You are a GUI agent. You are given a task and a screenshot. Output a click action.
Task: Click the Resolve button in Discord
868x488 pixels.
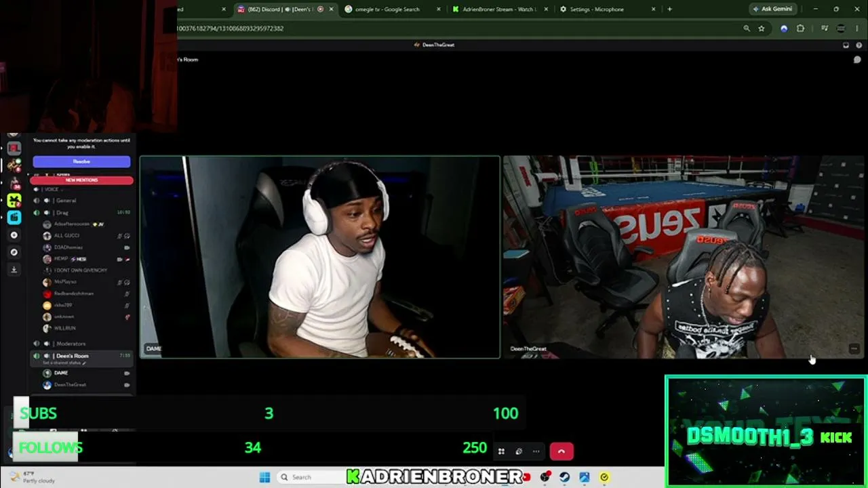pos(81,161)
